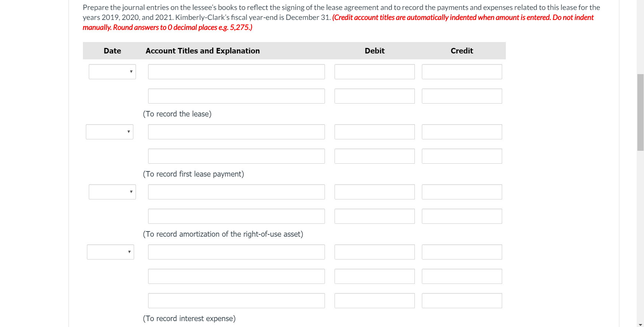Click second account title field for interest expense
Viewport: 644px width, 327px height.
[237, 276]
